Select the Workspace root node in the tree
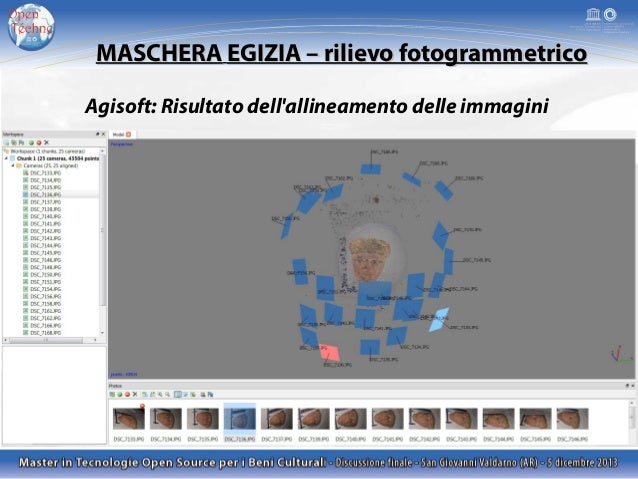Image resolution: width=638 pixels, height=479 pixels. click(x=48, y=151)
